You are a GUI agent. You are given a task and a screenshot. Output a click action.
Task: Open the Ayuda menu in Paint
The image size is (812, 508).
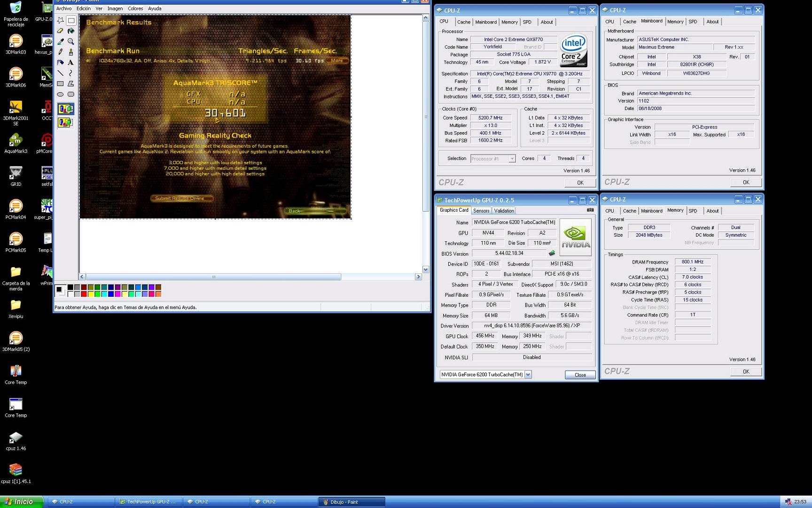tap(155, 8)
